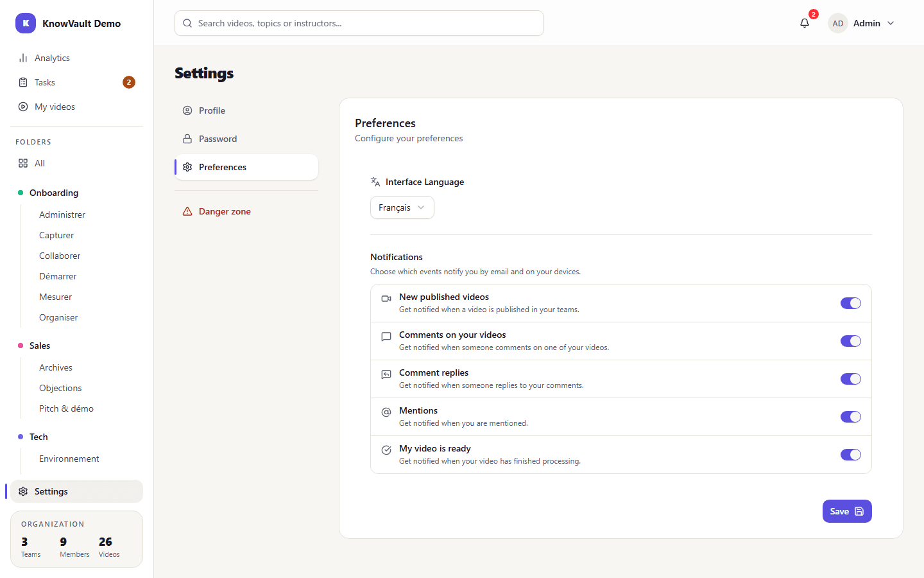The height and width of the screenshot is (578, 924).
Task: Click the 9 Members organization stat
Action: [74, 547]
